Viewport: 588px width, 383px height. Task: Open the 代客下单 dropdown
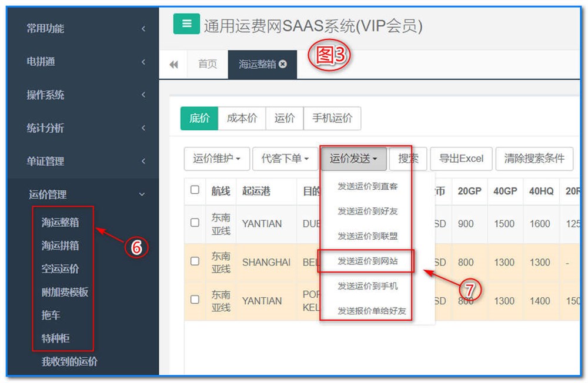click(285, 159)
